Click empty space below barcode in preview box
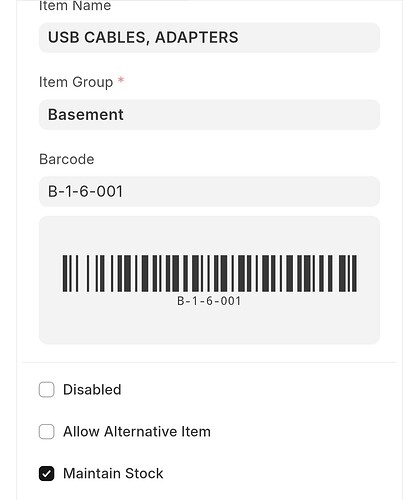The width and height of the screenshot is (418, 500). (x=209, y=325)
